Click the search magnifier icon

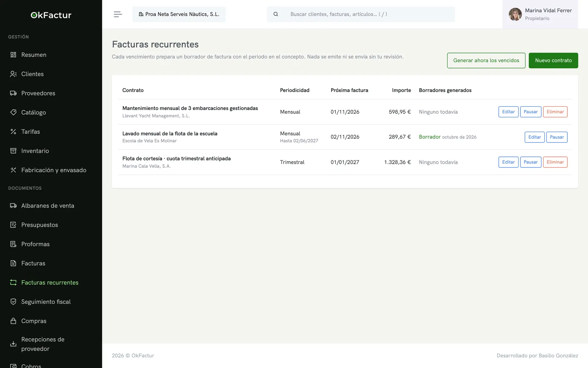point(276,14)
